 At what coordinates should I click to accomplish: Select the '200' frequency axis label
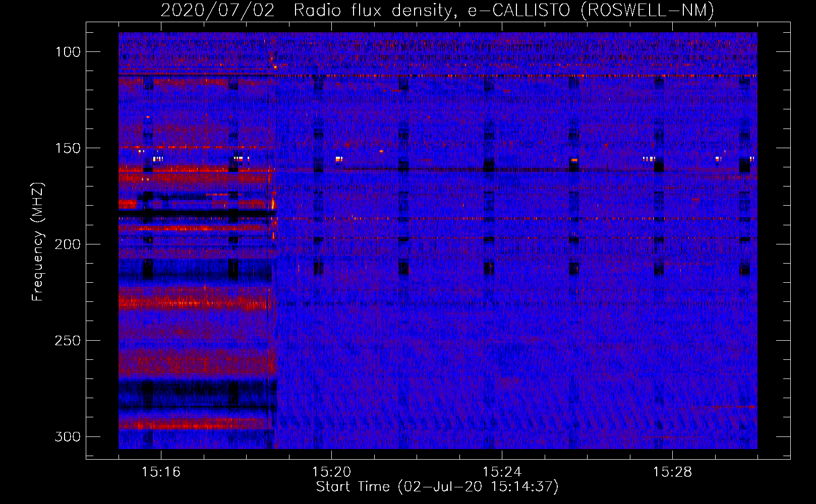click(x=68, y=244)
